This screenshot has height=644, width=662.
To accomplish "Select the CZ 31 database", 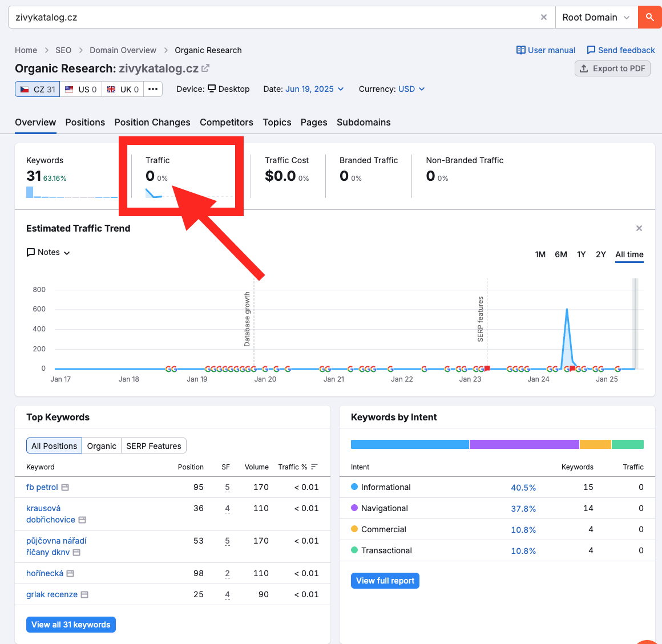I will click(x=38, y=89).
